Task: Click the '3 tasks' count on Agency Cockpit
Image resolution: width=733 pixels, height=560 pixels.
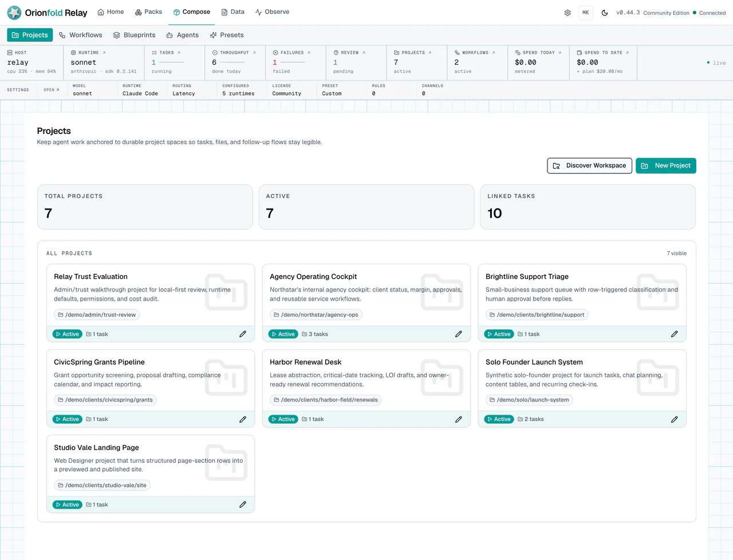Action: coord(315,334)
